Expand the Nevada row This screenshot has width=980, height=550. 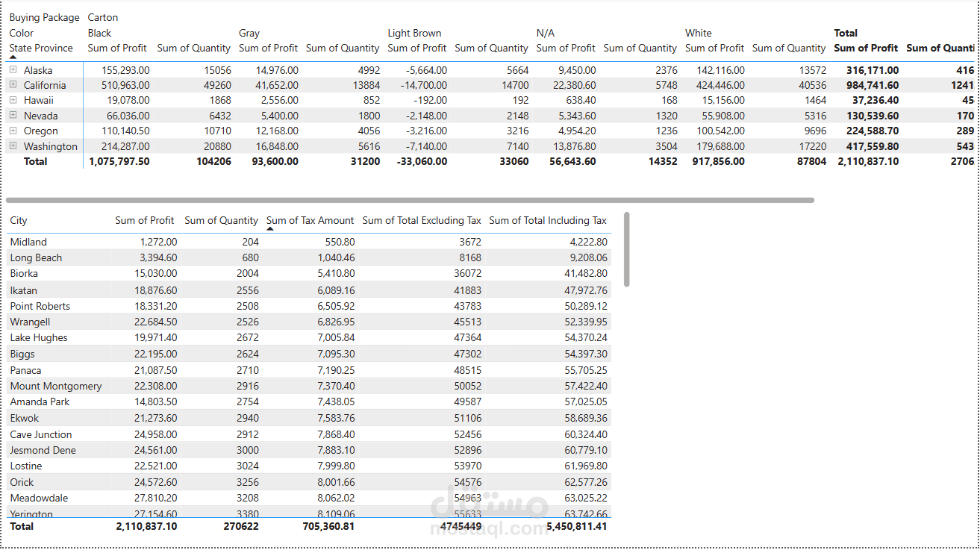(x=13, y=116)
